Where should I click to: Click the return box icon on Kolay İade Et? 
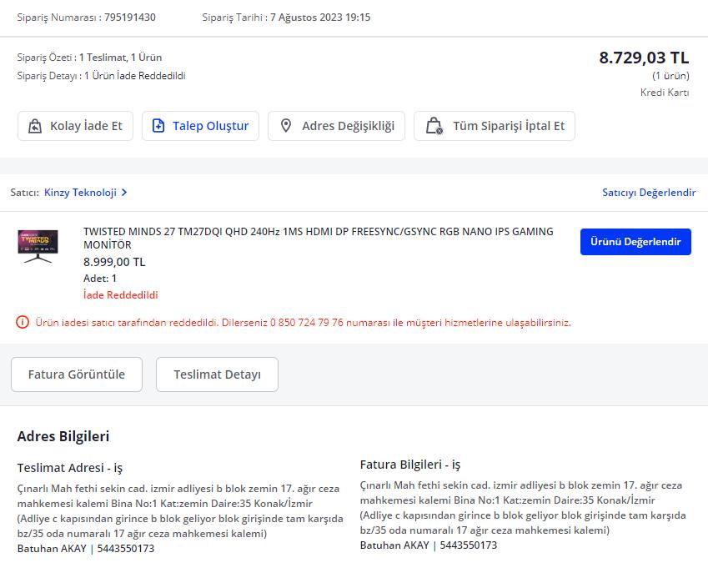click(35, 125)
